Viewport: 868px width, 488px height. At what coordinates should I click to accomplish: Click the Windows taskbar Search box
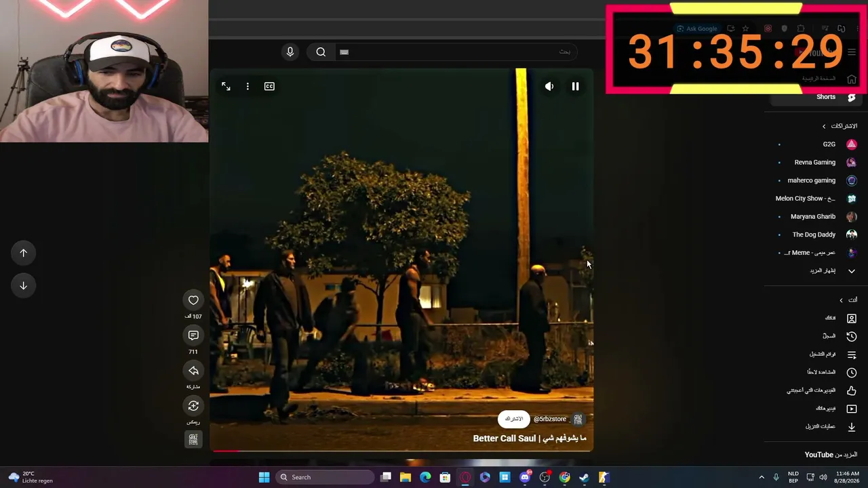click(325, 477)
